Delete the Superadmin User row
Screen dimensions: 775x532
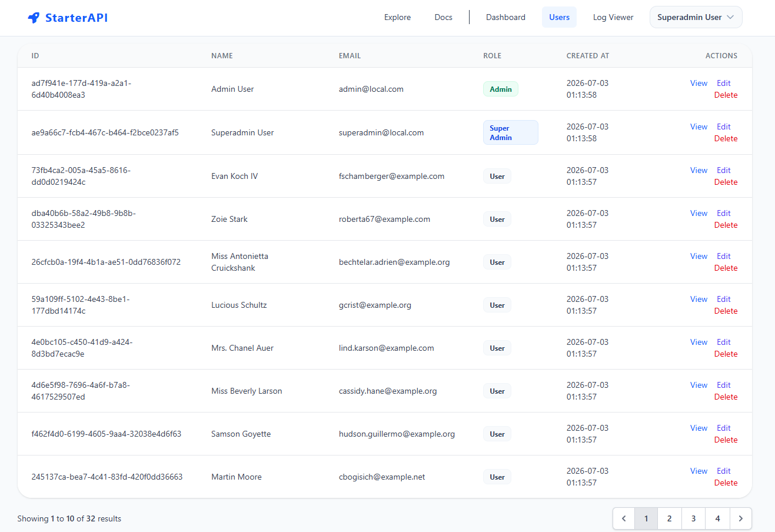point(726,138)
